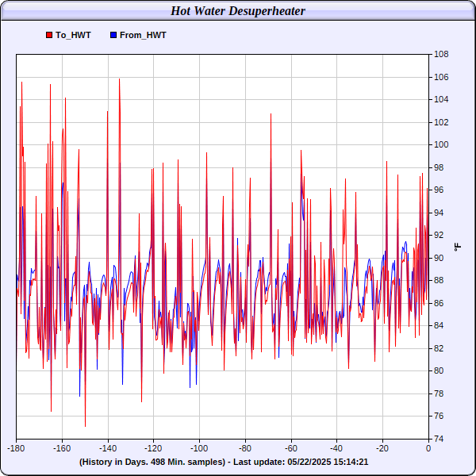Click the 84 y-axis value
476x476 pixels.
click(x=440, y=326)
